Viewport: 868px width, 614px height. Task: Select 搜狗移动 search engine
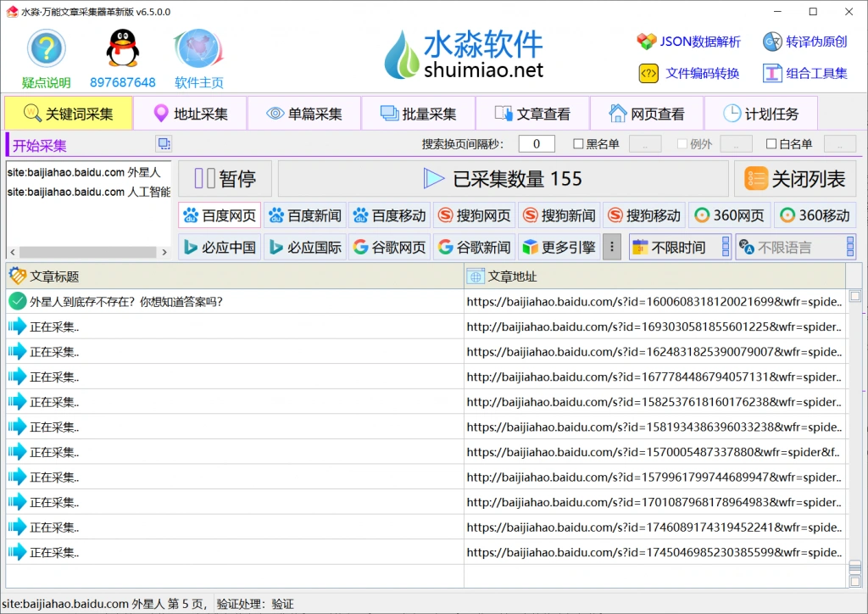pyautogui.click(x=644, y=215)
